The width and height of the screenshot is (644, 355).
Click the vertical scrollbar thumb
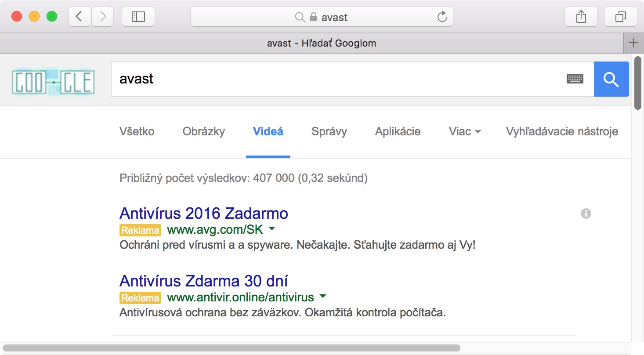[638, 82]
